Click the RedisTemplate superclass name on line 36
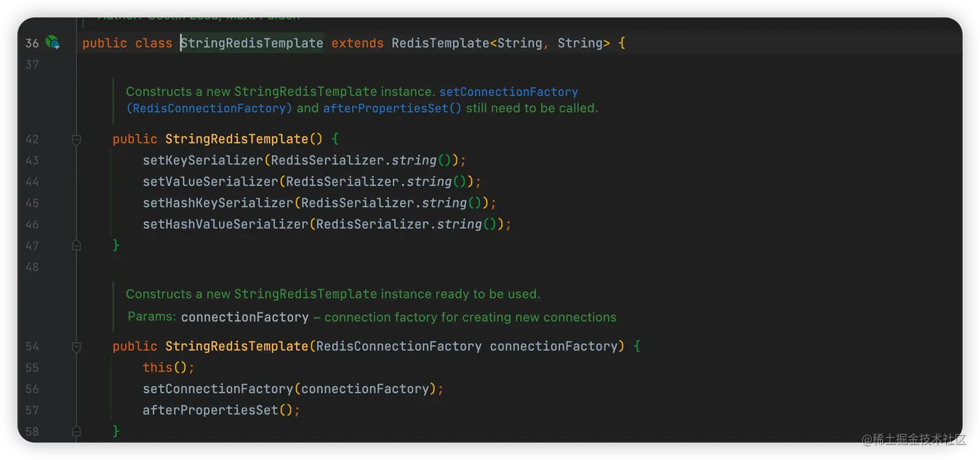The width and height of the screenshot is (980, 460). tap(441, 43)
